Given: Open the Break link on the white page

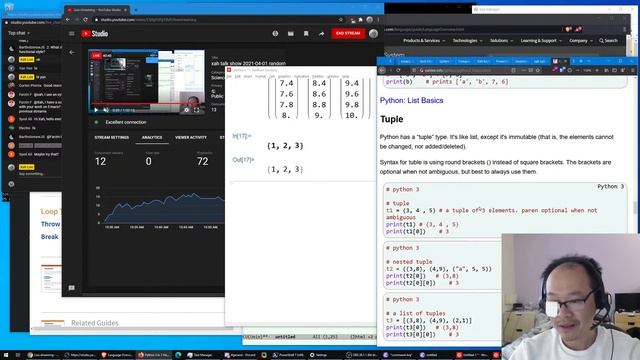Looking at the screenshot, I should tap(50, 237).
